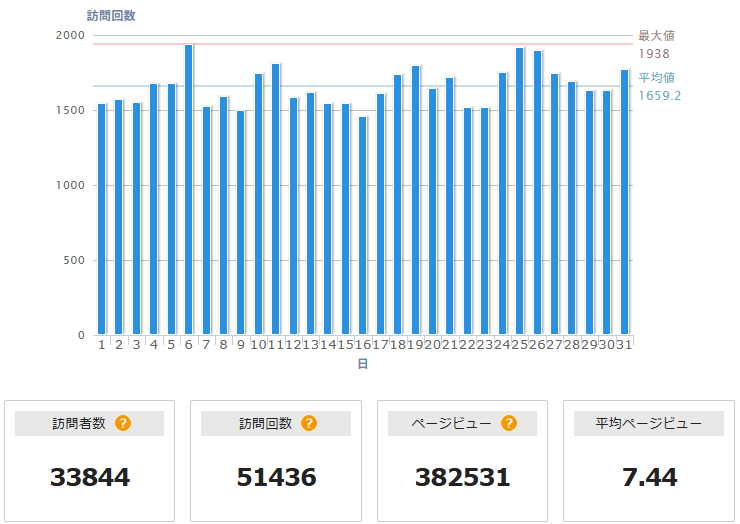
Task: Click the help icon beside 訪問回数
Action: pos(309,423)
